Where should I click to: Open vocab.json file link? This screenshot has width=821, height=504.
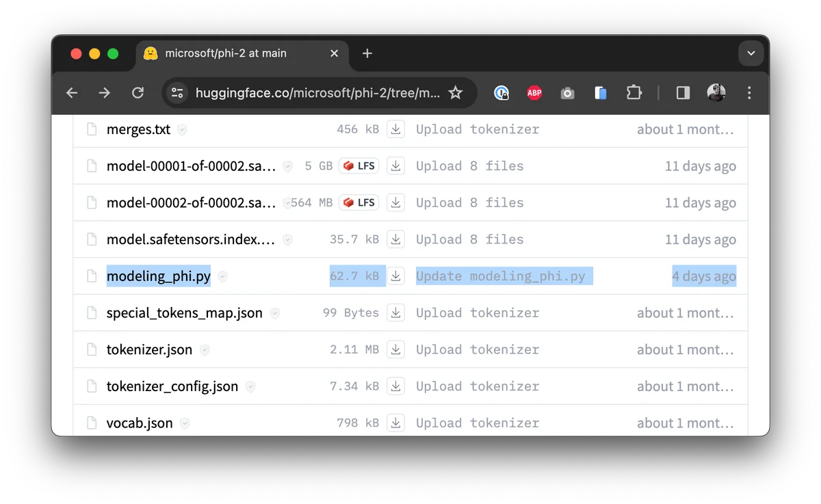pos(140,423)
